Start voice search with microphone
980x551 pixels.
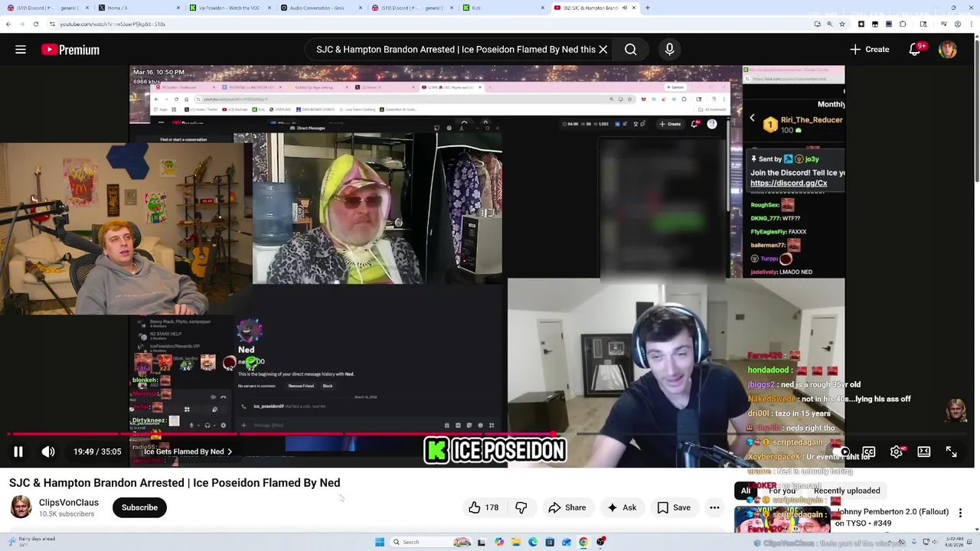click(670, 50)
